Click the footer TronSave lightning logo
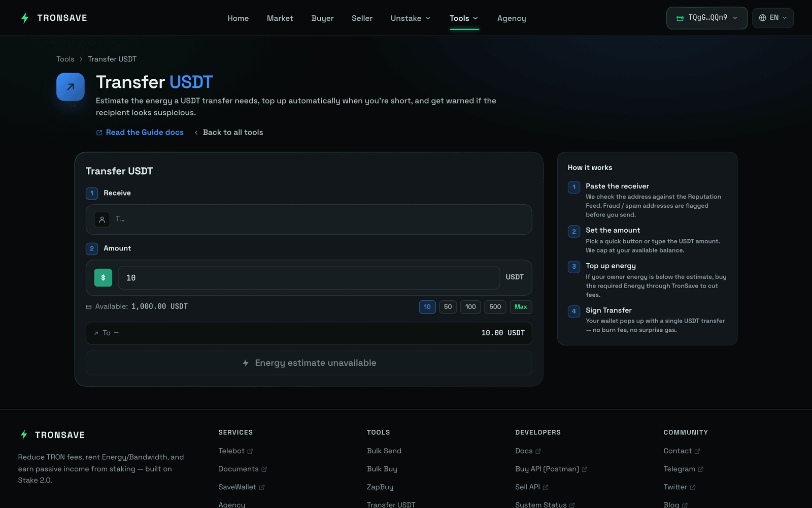 tap(24, 435)
